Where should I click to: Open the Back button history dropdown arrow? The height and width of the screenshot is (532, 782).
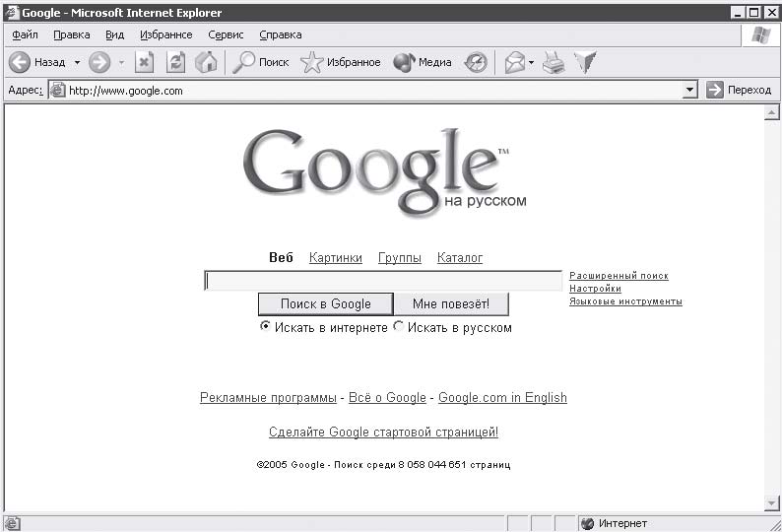tap(77, 62)
